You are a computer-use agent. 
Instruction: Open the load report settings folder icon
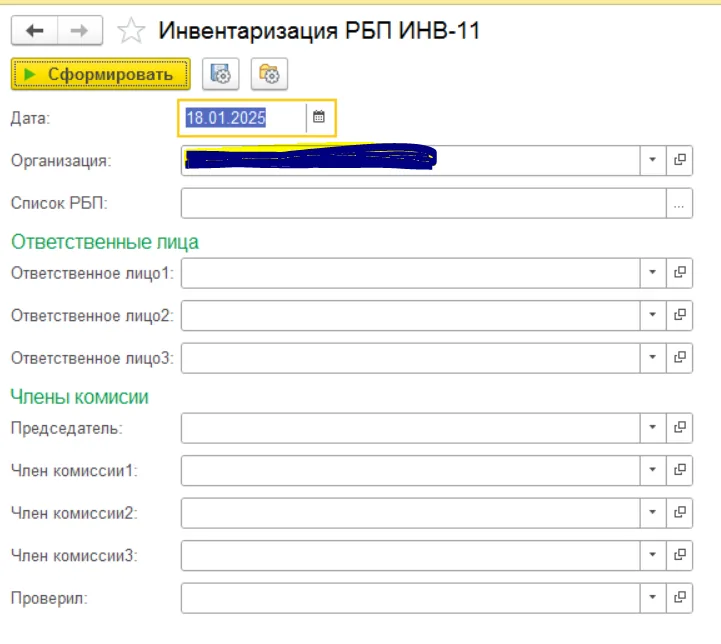[269, 74]
